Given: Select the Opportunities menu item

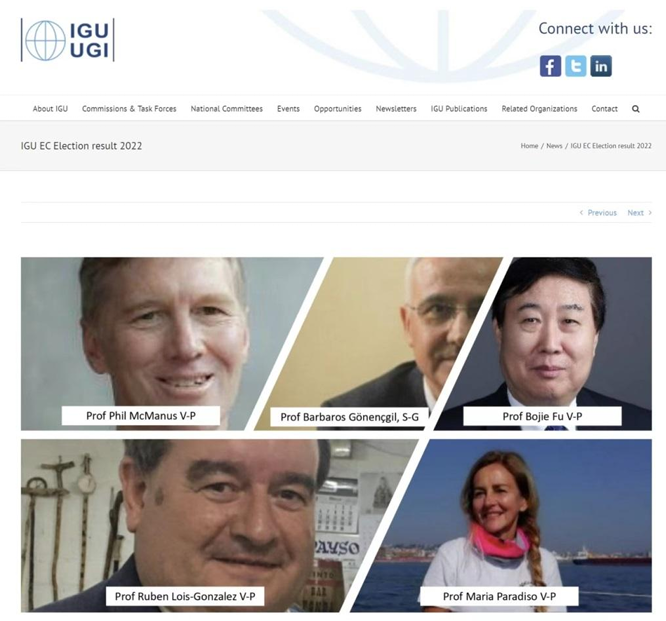Looking at the screenshot, I should point(337,109).
